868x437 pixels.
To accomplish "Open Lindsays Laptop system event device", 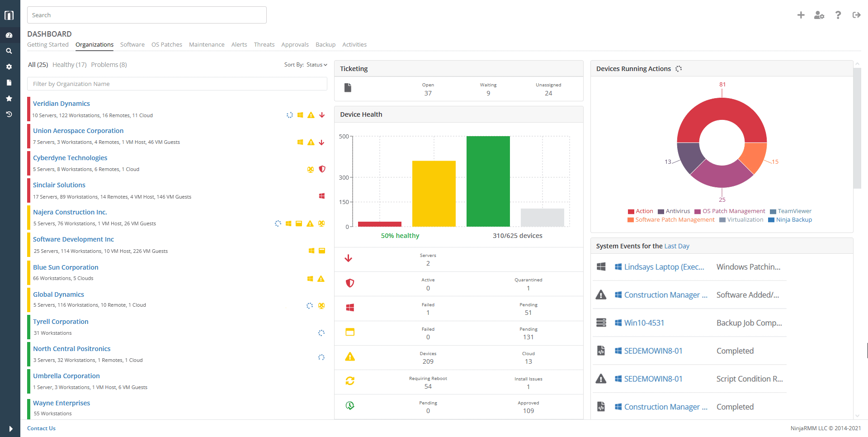I will pyautogui.click(x=664, y=267).
